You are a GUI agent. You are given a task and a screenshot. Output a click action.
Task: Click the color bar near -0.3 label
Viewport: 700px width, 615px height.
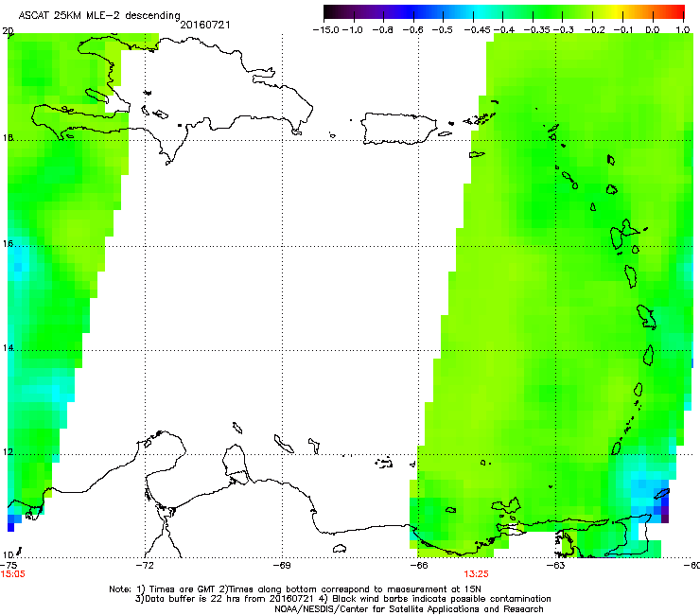[563, 11]
